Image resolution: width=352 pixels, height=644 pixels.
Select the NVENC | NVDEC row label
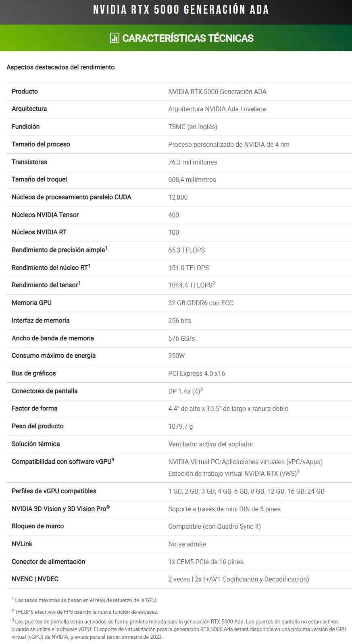pos(35,579)
